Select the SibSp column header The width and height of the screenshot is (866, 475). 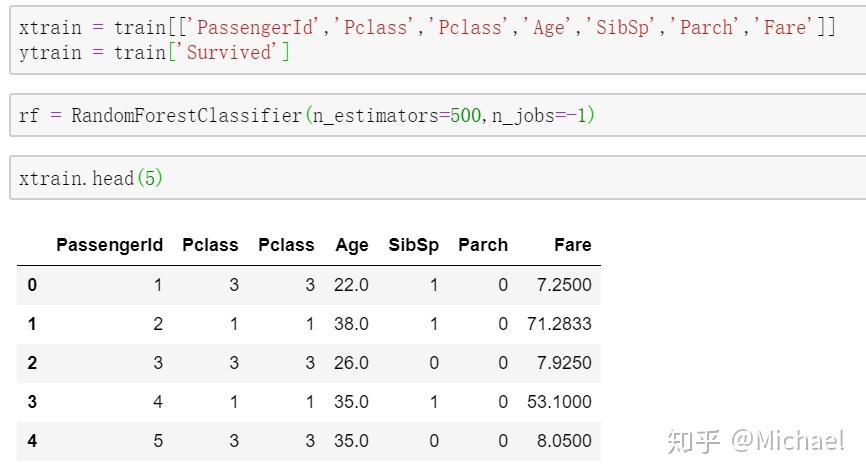tap(413, 245)
